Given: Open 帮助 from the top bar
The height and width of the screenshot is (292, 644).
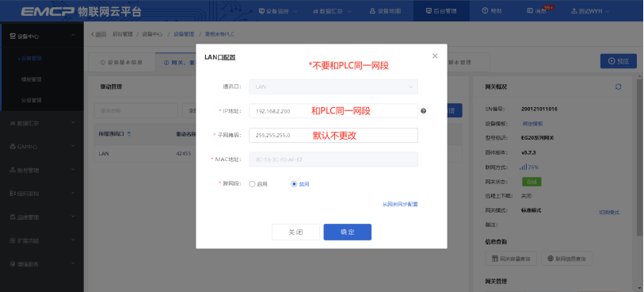Looking at the screenshot, I should click(492, 11).
